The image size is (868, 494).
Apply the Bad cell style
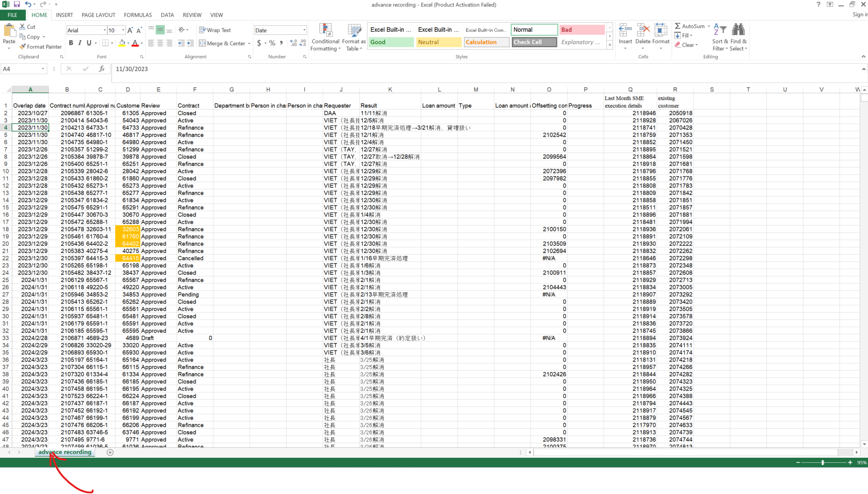[582, 29]
